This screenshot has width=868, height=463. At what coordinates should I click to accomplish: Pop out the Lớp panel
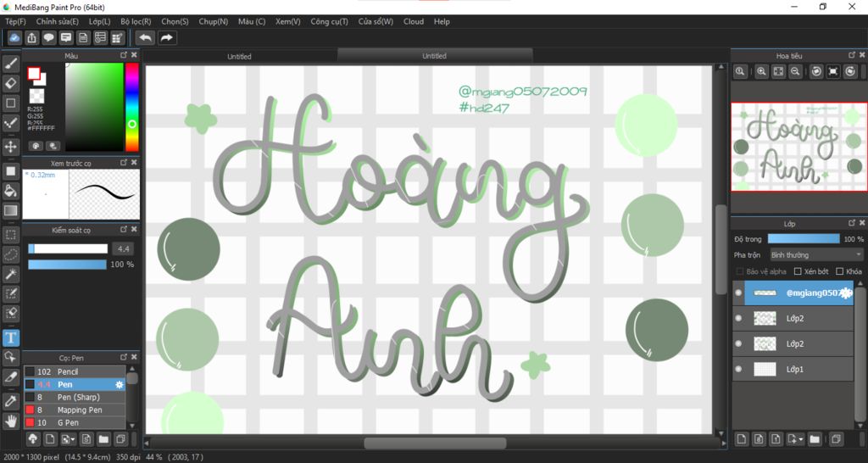coord(851,223)
